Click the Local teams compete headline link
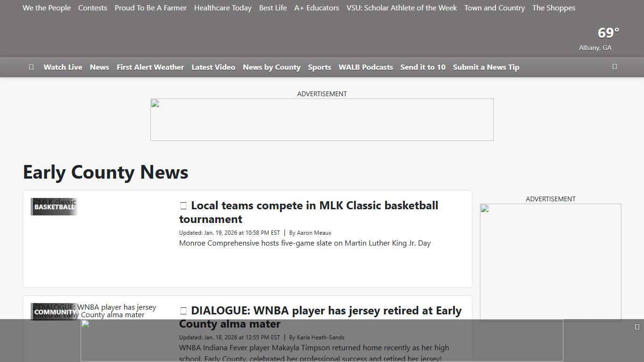This screenshot has width=644, height=362. point(309,212)
